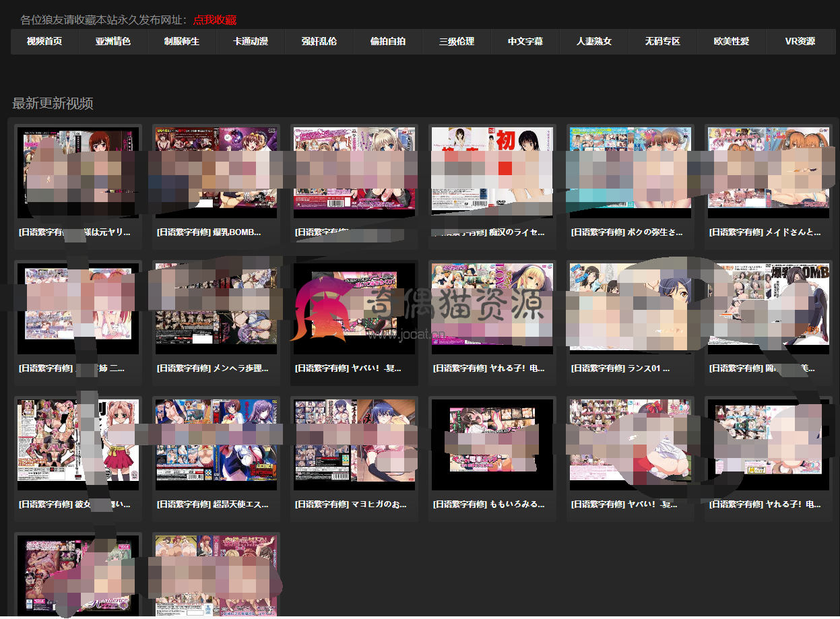The width and height of the screenshot is (840, 619).
Task: Select the 卡通动漫 menu item
Action: 251,42
